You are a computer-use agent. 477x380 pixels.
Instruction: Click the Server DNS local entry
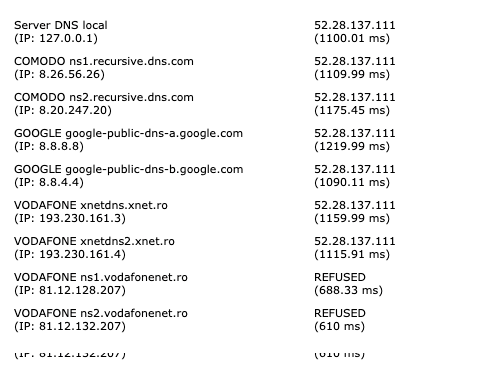click(x=61, y=25)
